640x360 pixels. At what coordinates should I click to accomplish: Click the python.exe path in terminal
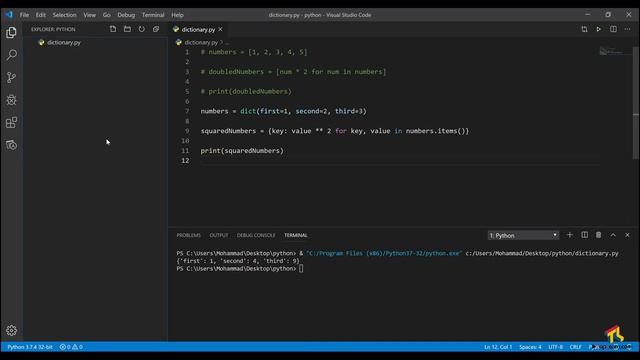point(384,253)
